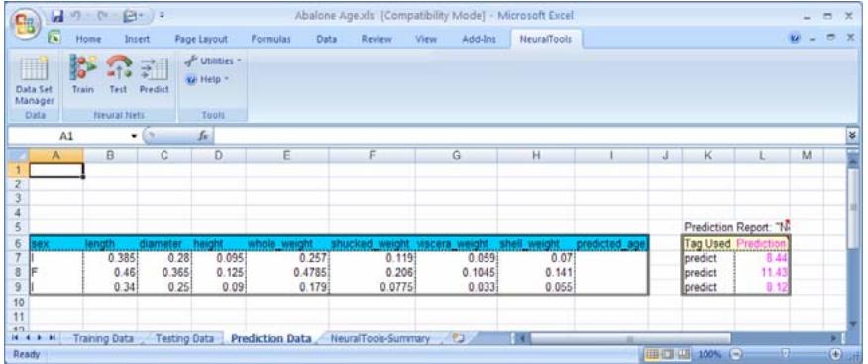
Task: Switch to Testing Data sheet
Action: (x=183, y=338)
